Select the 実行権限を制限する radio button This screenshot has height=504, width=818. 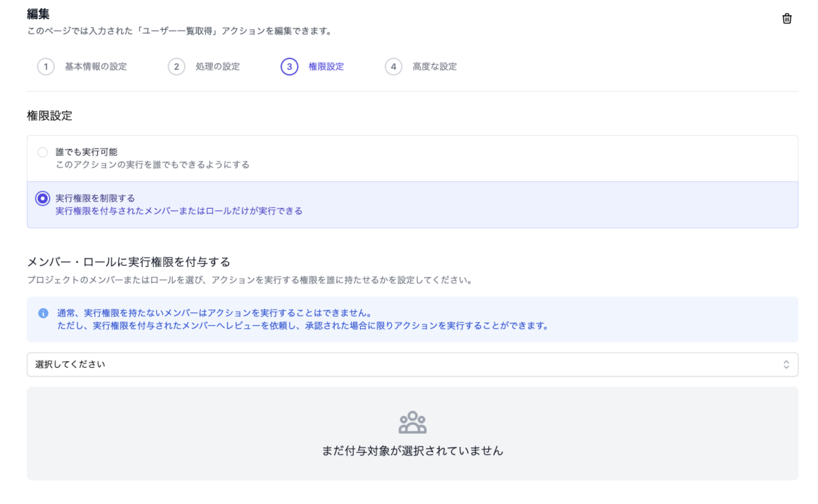click(43, 198)
